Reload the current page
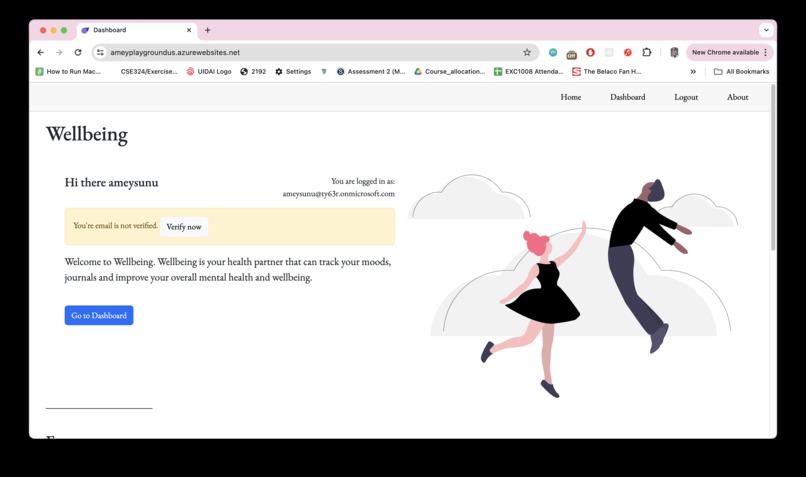 [x=78, y=52]
